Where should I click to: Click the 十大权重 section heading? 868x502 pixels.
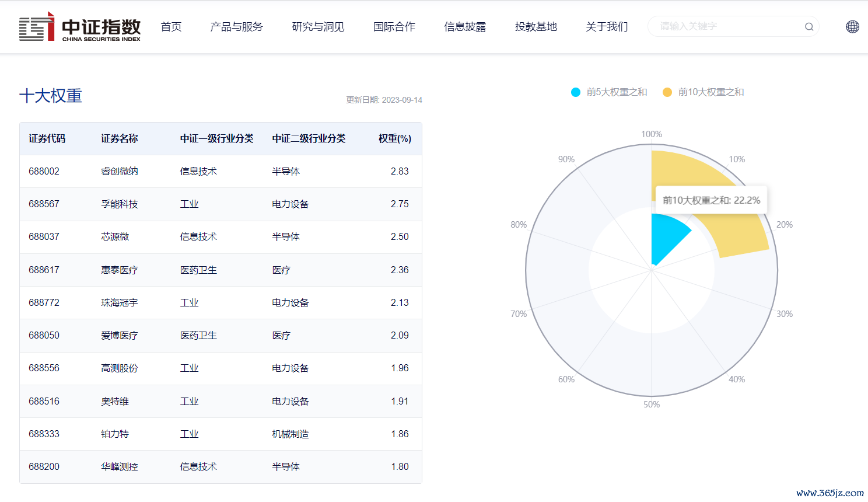coord(51,96)
